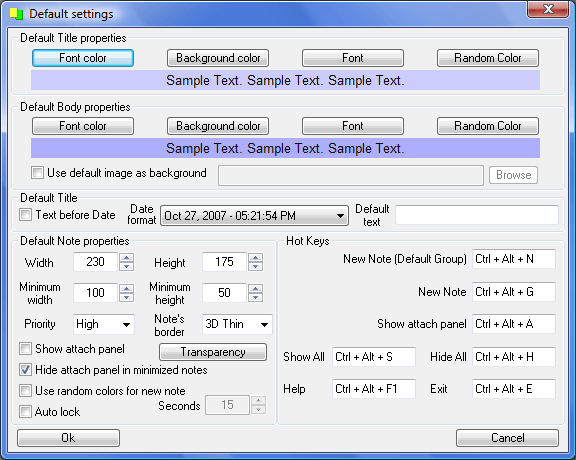
Task: Increase Minimum width with up arrow
Action: coord(126,288)
